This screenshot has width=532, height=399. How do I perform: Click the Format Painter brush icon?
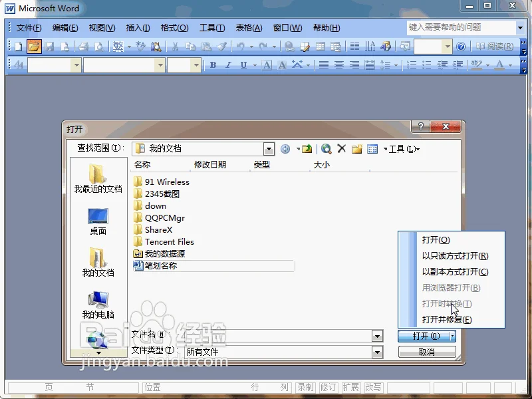point(222,46)
